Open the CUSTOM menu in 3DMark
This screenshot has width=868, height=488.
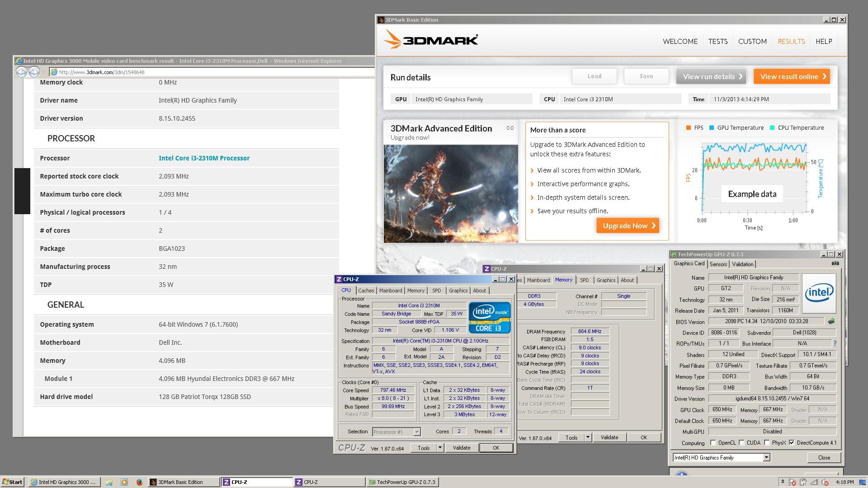(752, 41)
